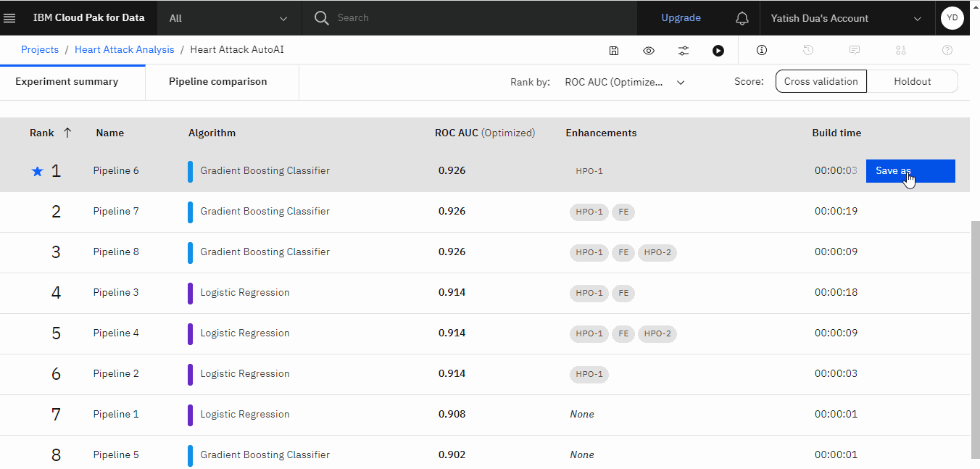The image size is (980, 469).
Task: Click the Save as button
Action: pyautogui.click(x=910, y=171)
